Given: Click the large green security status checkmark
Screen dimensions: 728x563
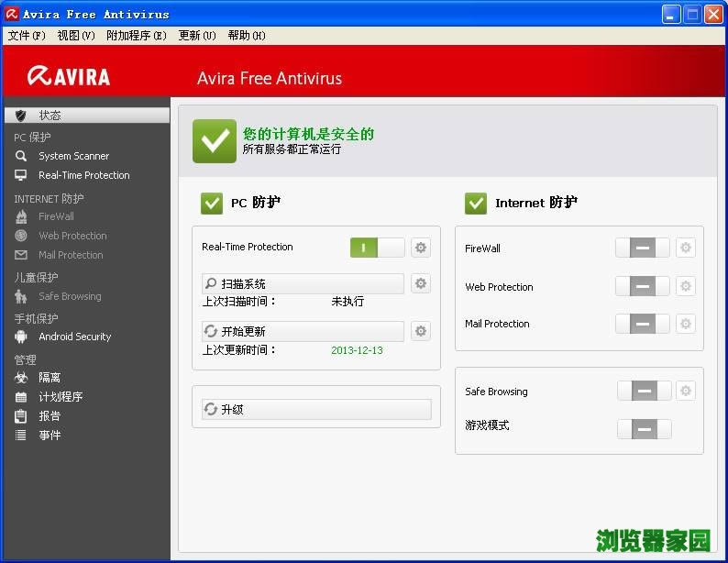Looking at the screenshot, I should [215, 141].
